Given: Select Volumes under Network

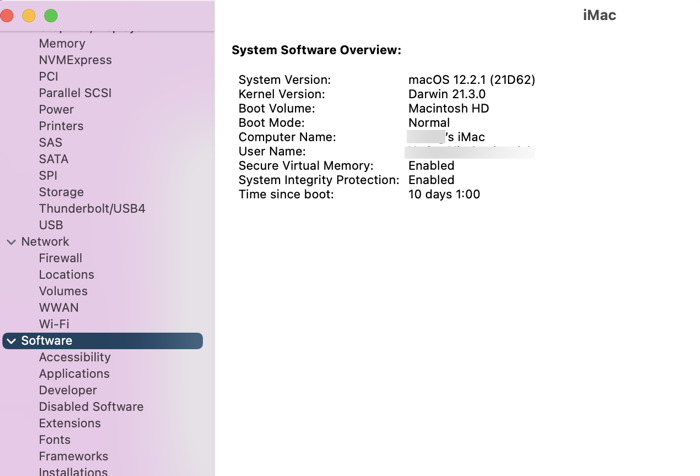Looking at the screenshot, I should [63, 291].
